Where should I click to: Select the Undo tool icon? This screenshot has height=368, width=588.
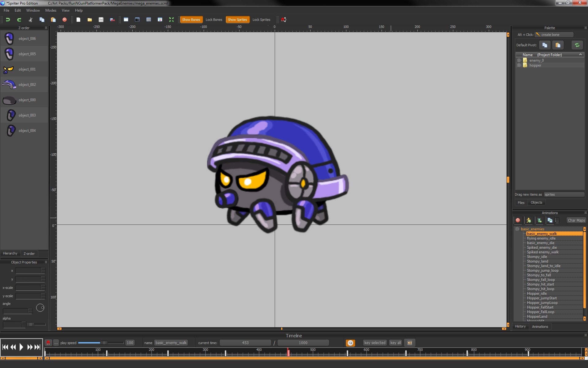(x=8, y=19)
